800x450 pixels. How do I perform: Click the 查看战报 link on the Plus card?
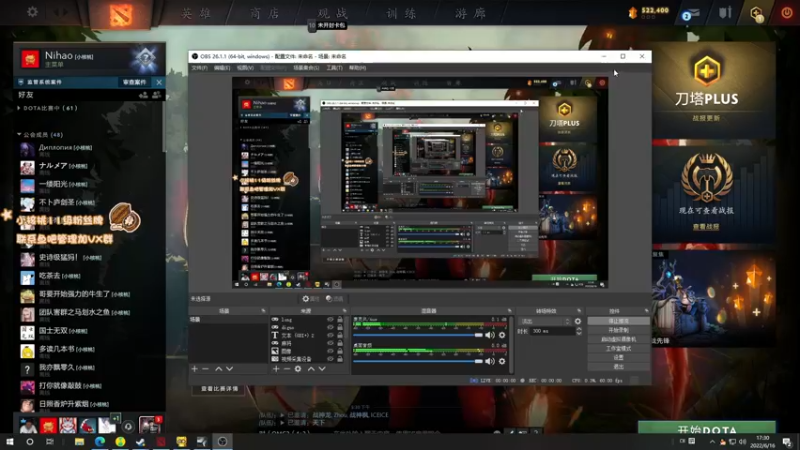(x=706, y=227)
